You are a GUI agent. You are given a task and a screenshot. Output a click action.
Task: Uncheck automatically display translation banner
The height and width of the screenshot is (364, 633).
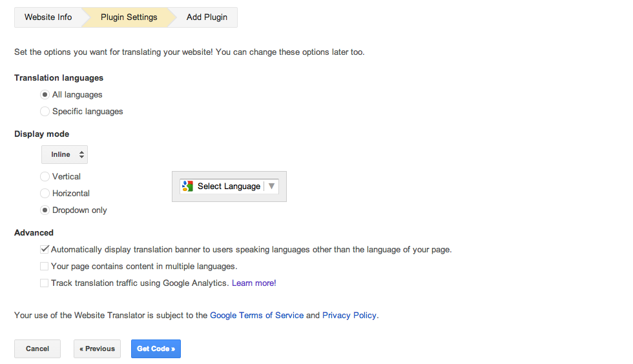pos(45,250)
